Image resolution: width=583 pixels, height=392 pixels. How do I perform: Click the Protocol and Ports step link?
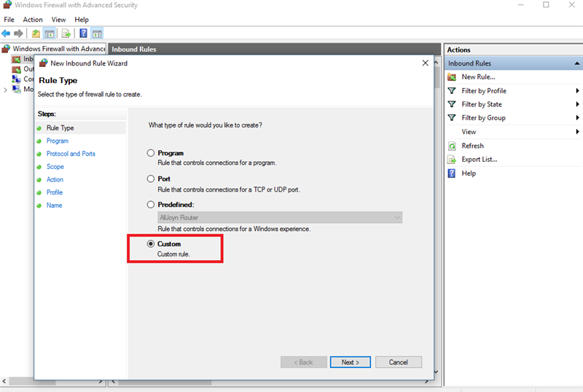click(x=71, y=154)
